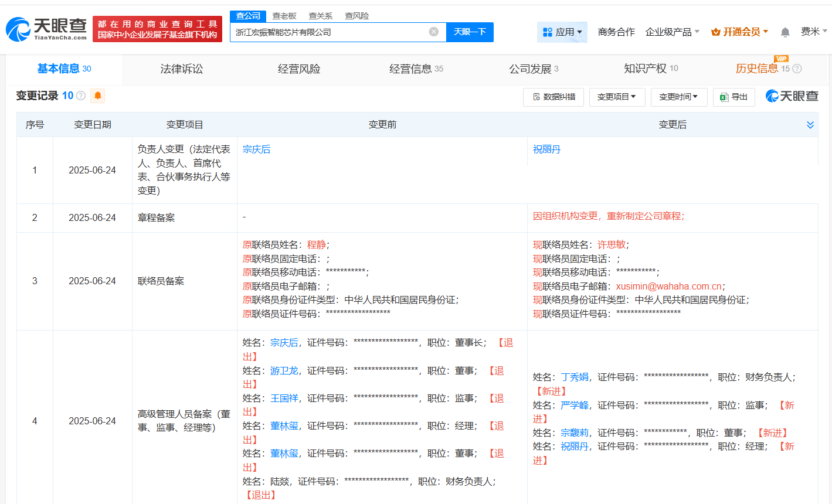
Task: Select the 查老板 search mode tab
Action: click(x=284, y=16)
